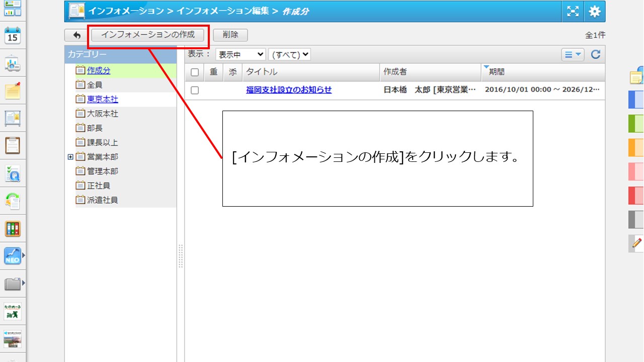Pick the pink color tab on right edge
Screen dimensions: 644x362
coord(636,172)
